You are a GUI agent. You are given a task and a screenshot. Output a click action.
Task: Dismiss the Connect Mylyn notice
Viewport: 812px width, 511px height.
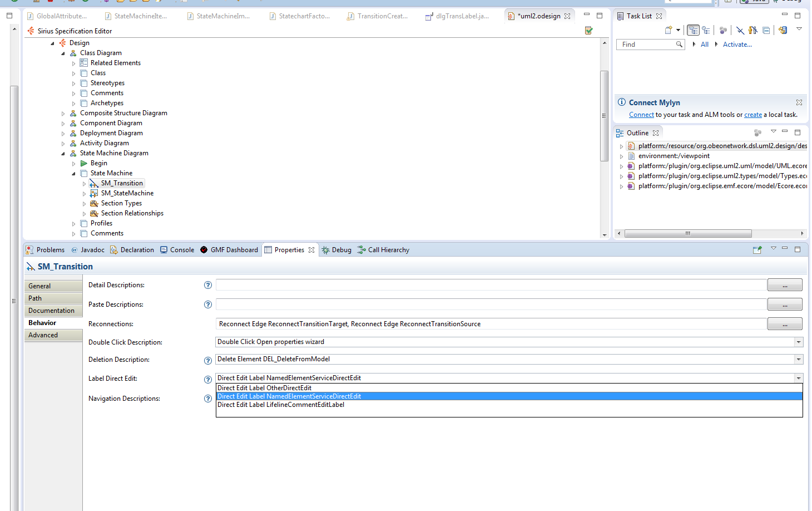pos(799,102)
